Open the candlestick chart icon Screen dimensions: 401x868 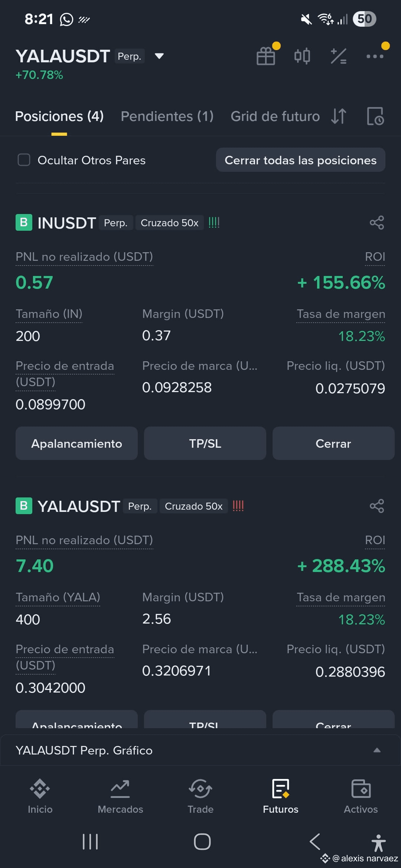tap(302, 56)
